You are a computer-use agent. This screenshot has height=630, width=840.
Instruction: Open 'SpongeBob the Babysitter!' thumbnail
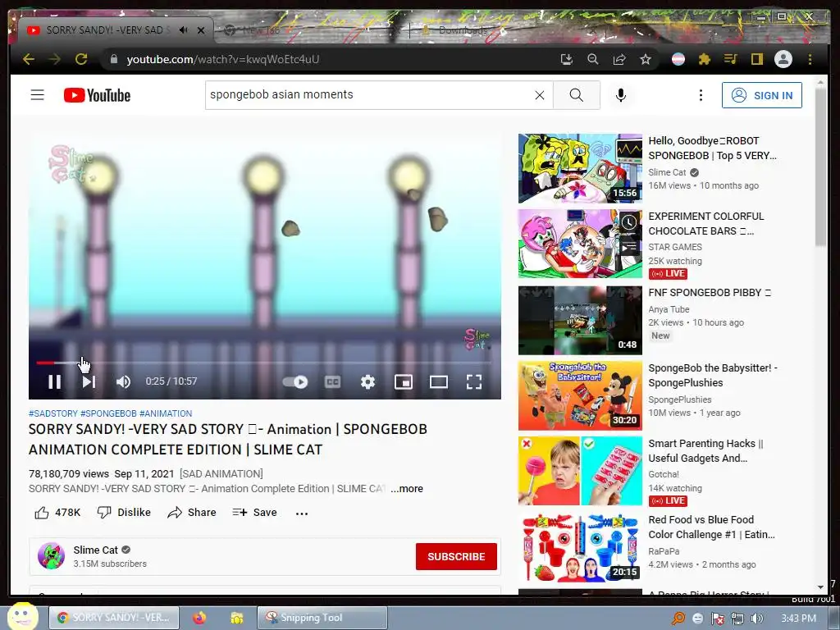(580, 395)
